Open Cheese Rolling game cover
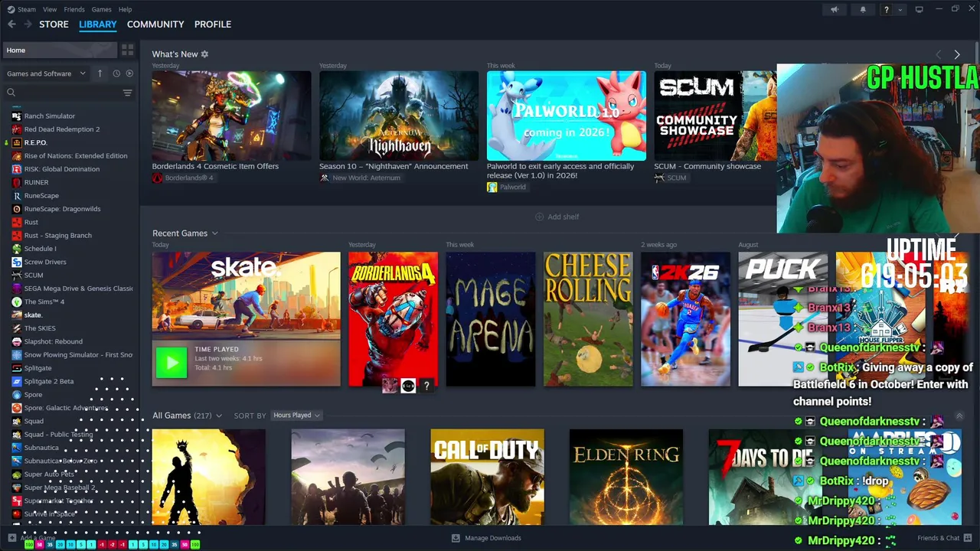Image resolution: width=980 pixels, height=551 pixels. 588,319
